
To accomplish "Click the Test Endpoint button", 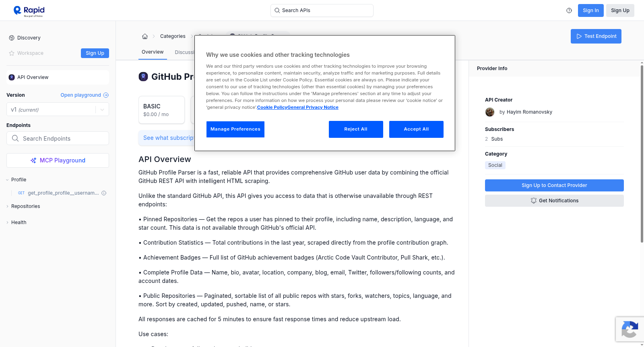I will click(x=596, y=36).
